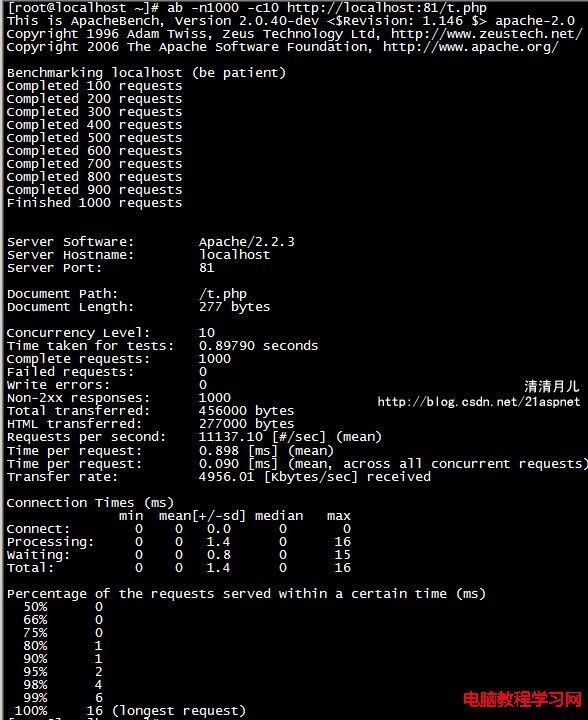Open the www.apache.org URL
The image size is (588, 720).
coord(470,47)
